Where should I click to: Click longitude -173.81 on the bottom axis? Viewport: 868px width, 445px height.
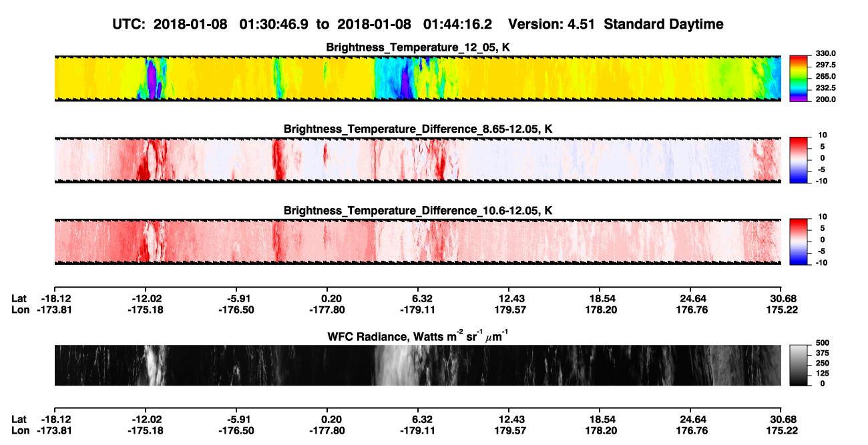[x=54, y=431]
